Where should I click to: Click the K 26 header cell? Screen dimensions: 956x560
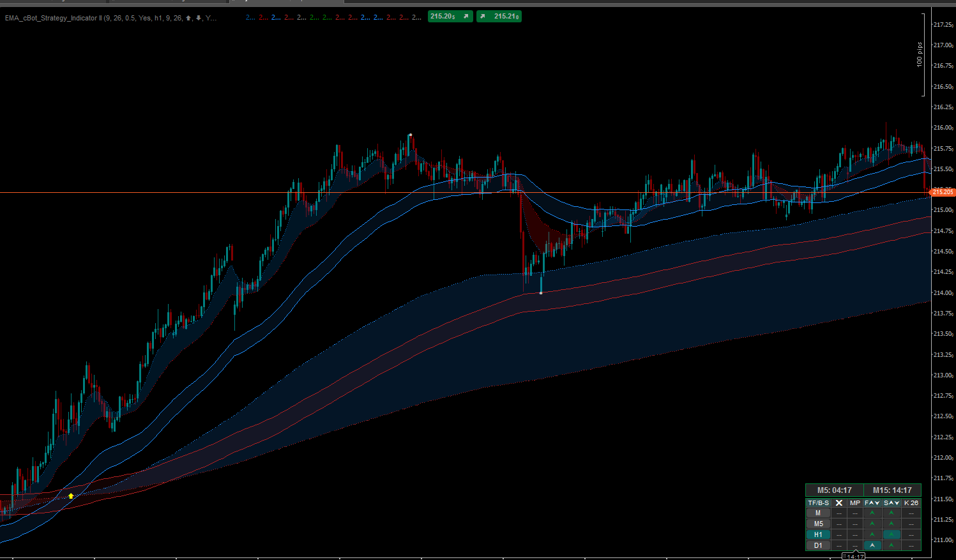point(911,503)
